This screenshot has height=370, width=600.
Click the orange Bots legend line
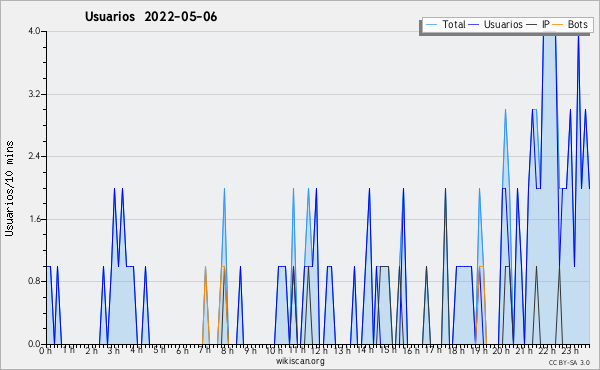[x=558, y=25]
